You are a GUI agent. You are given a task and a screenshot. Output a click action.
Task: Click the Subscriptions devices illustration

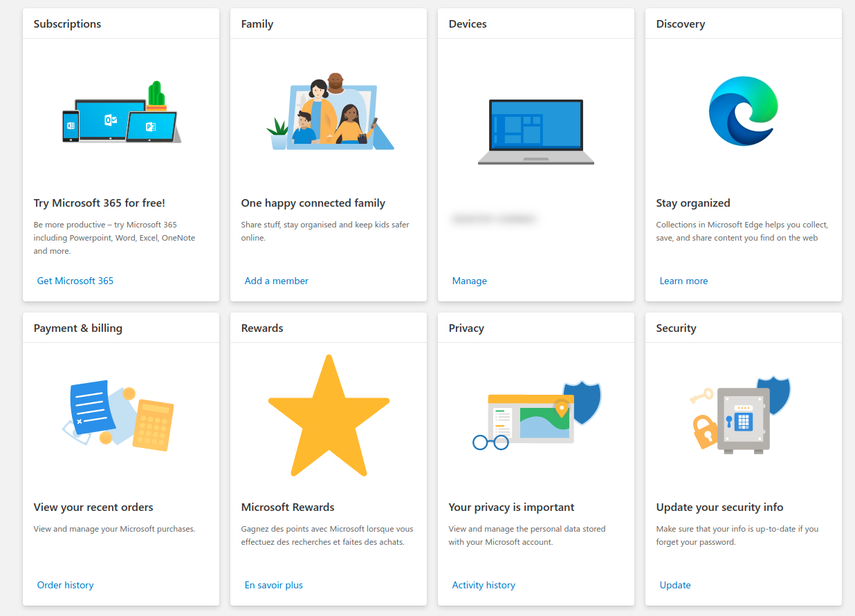(121, 112)
